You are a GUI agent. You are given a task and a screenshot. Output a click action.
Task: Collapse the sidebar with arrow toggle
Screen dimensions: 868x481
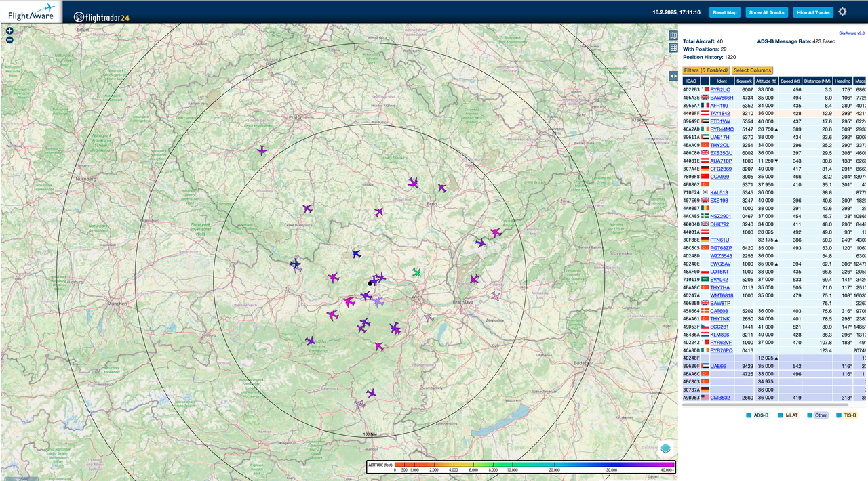point(673,76)
